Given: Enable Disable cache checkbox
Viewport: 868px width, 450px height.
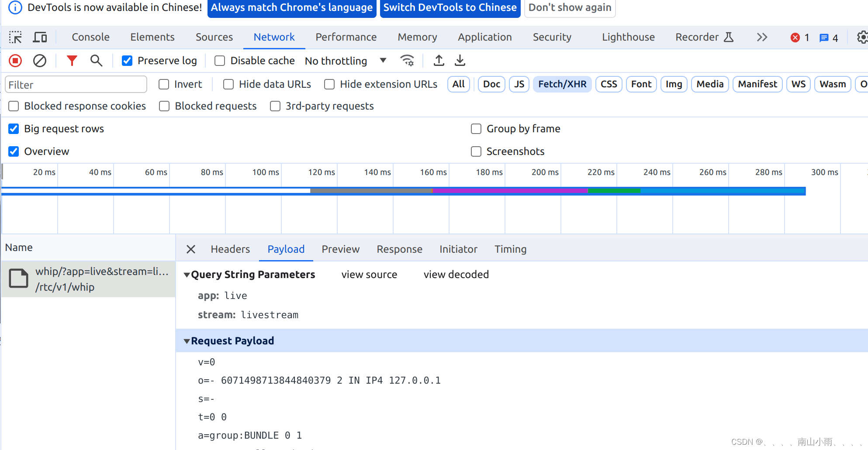Looking at the screenshot, I should coord(220,61).
